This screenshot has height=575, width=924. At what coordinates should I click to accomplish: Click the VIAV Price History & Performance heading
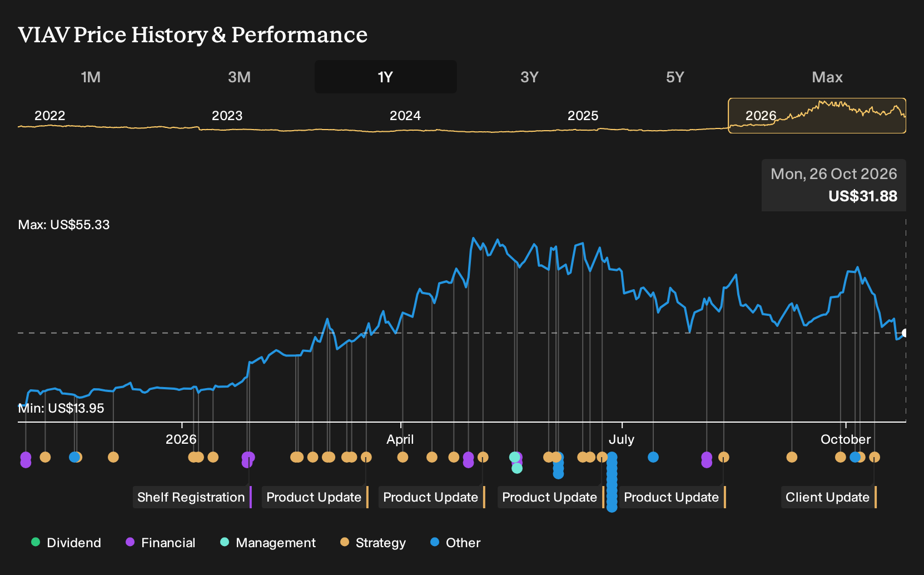click(x=193, y=34)
